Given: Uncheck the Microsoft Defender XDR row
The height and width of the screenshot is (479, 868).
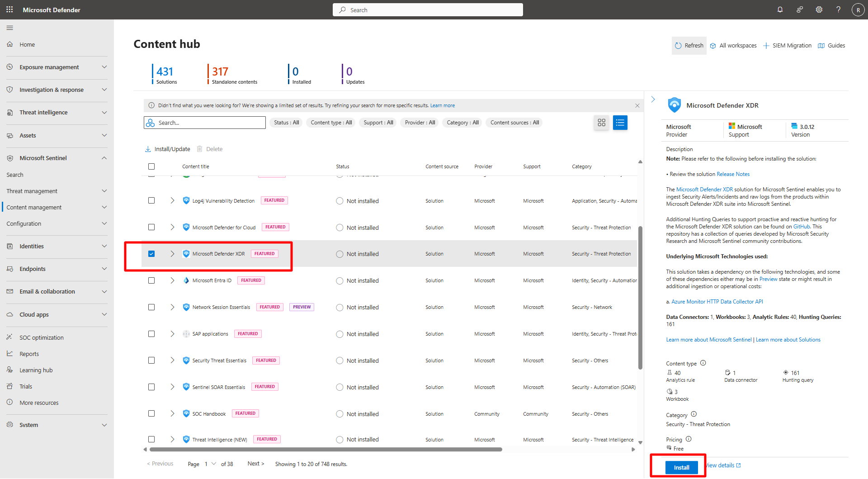Looking at the screenshot, I should [x=151, y=254].
